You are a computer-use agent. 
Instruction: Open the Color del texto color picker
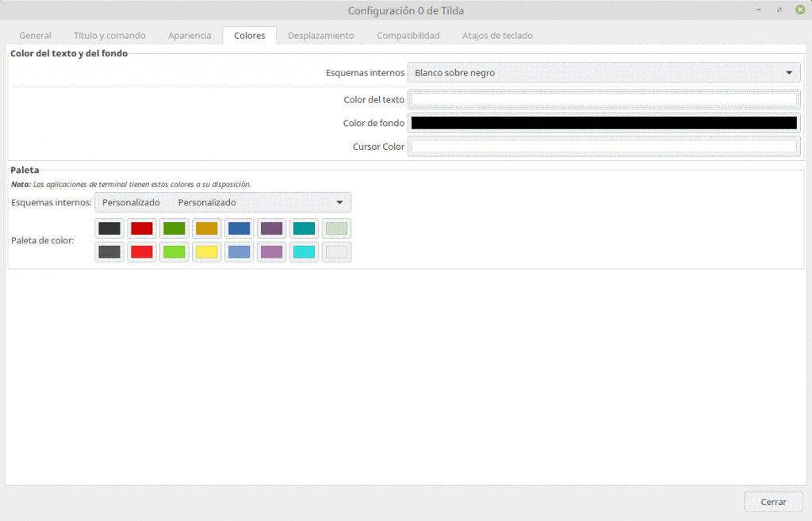point(604,99)
